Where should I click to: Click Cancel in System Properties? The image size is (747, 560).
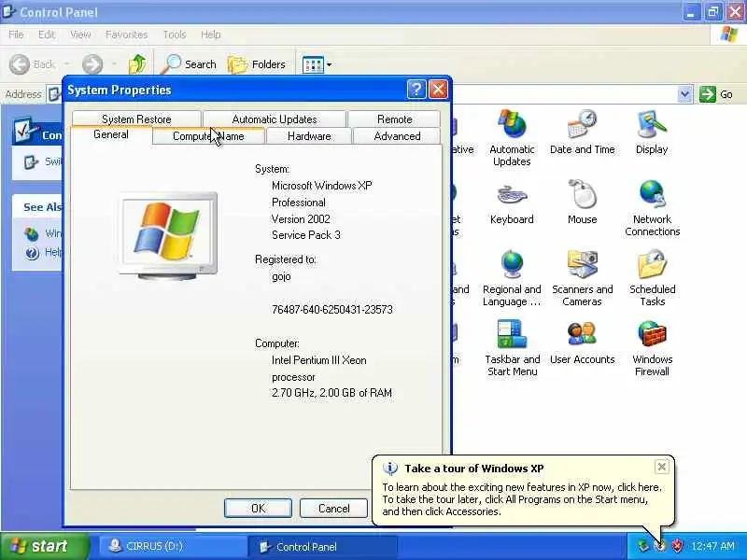pos(333,508)
